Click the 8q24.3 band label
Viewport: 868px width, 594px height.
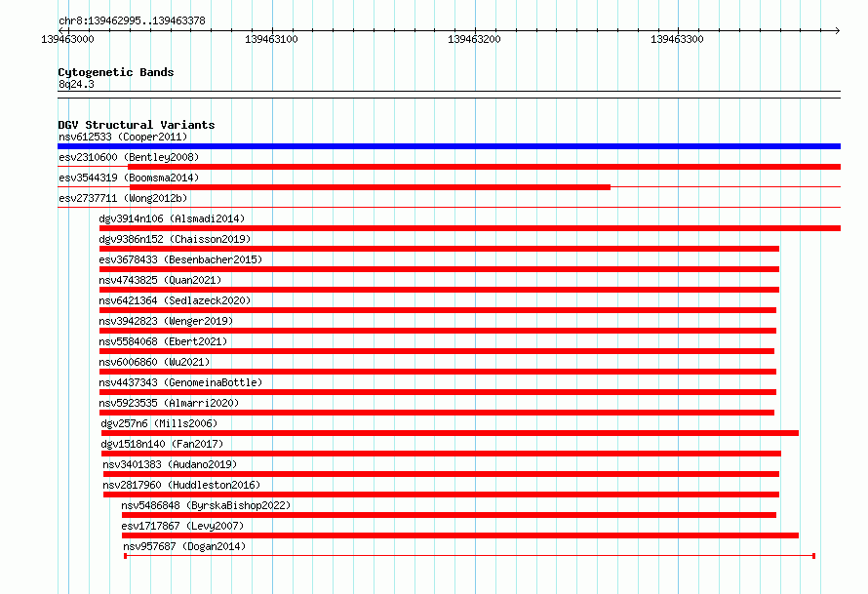[76, 84]
